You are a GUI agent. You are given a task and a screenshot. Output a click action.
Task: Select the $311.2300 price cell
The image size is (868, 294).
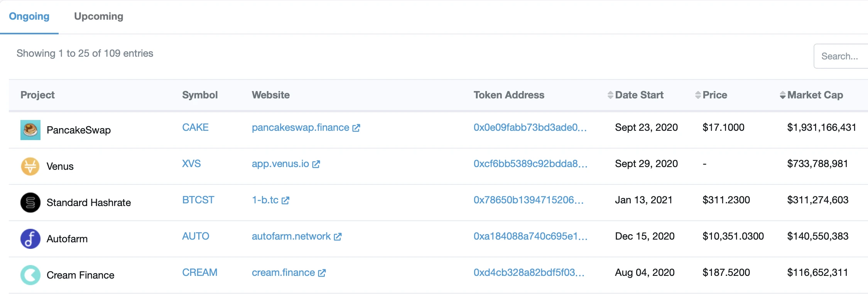click(x=726, y=200)
